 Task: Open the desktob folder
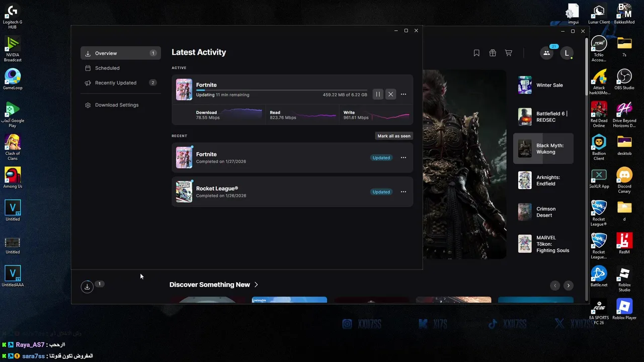624,145
